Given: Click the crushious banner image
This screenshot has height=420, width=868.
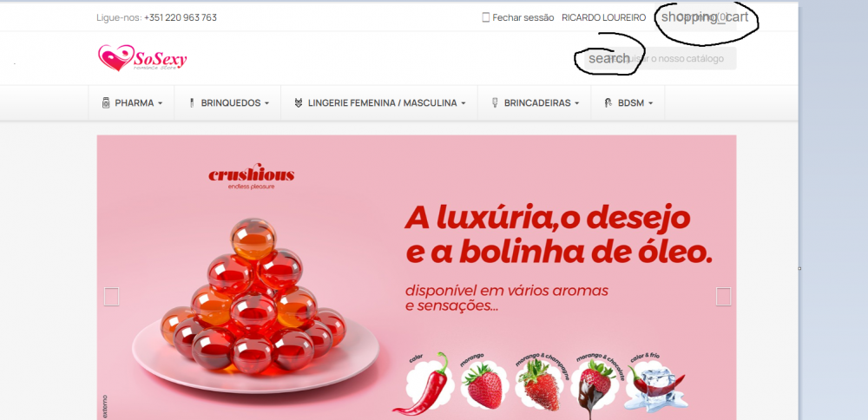Looking at the screenshot, I should 417,277.
